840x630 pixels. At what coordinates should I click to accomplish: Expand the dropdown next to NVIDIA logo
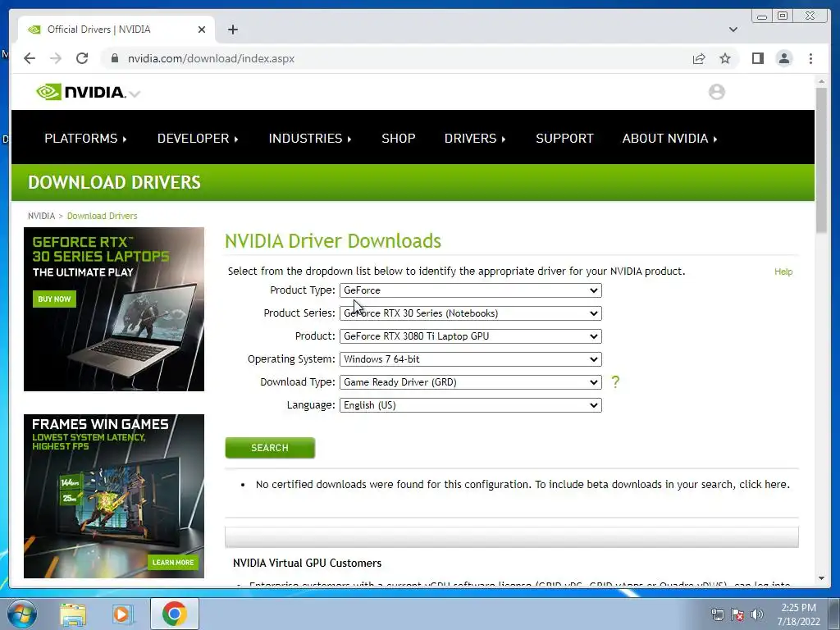point(135,94)
